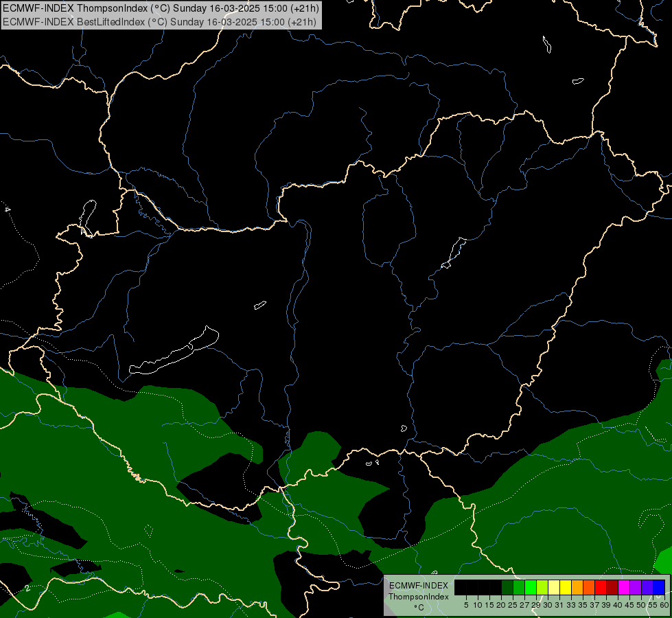
Task: Select the yellow-green 29–30 legend swatch
Action: coord(542,587)
